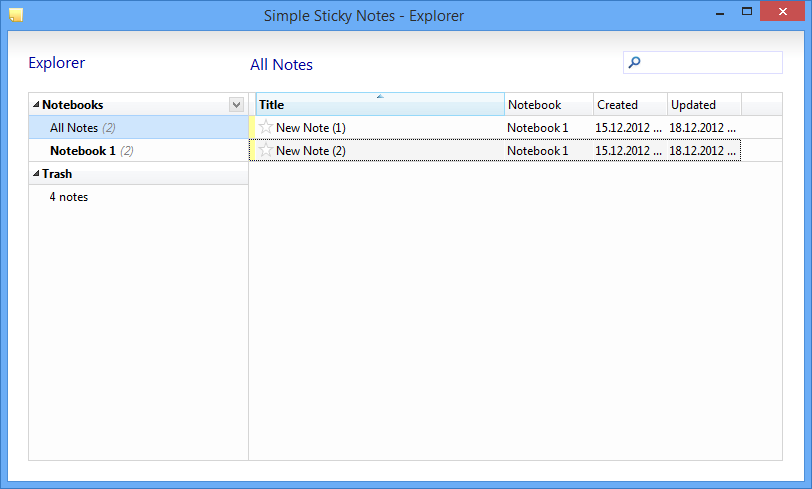
Task: Collapse the Notebooks section triangle
Action: tap(36, 105)
